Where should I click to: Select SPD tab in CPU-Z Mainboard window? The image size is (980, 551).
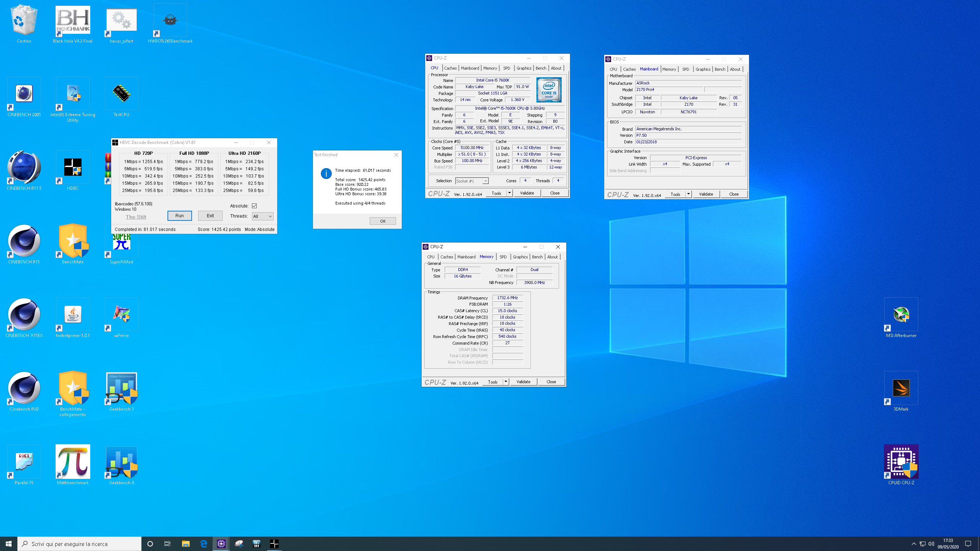click(685, 69)
